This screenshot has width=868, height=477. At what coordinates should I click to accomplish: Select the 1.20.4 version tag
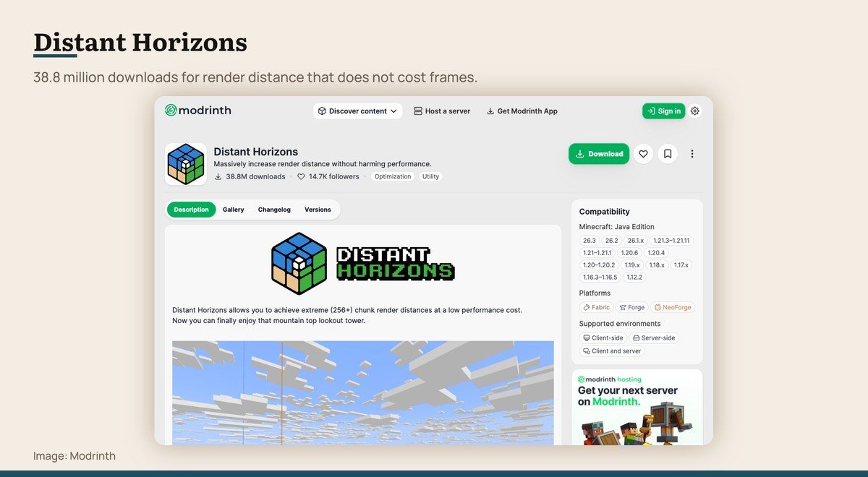656,253
